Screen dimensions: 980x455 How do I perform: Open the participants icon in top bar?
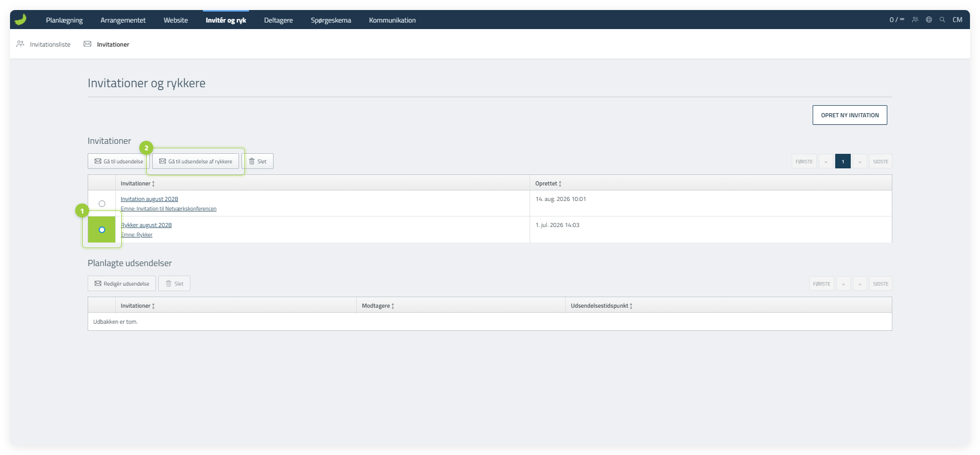click(915, 20)
